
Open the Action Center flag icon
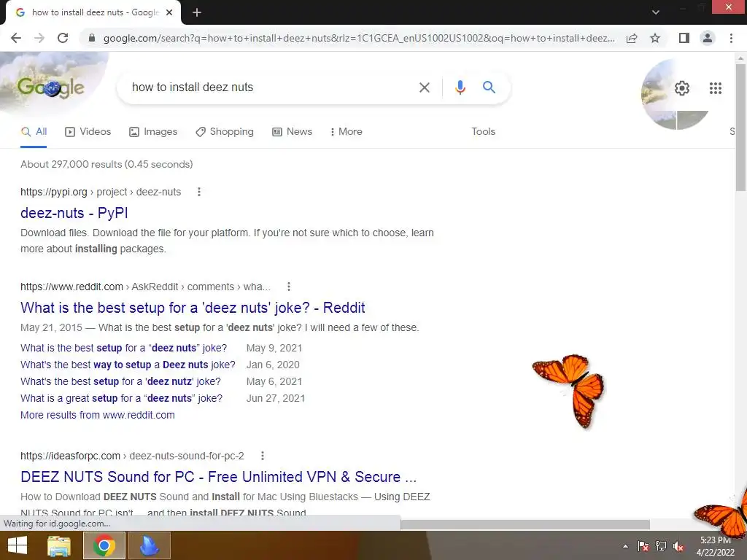(643, 546)
